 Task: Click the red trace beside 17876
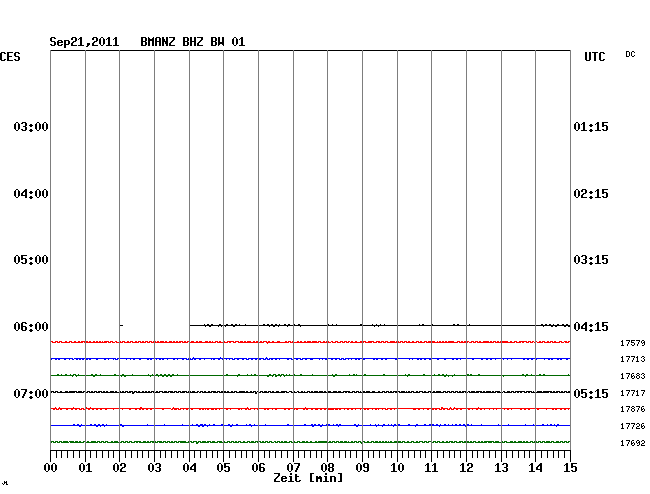310,409
